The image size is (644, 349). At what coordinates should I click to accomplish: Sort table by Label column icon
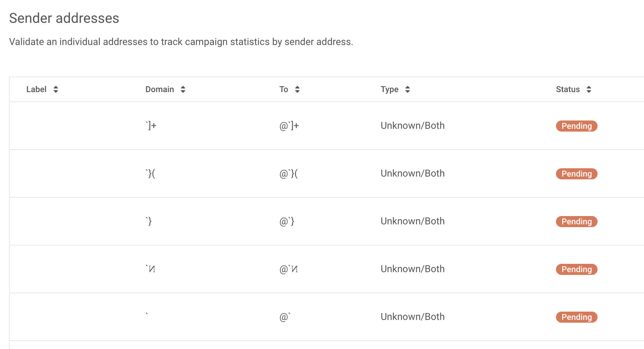pos(56,89)
